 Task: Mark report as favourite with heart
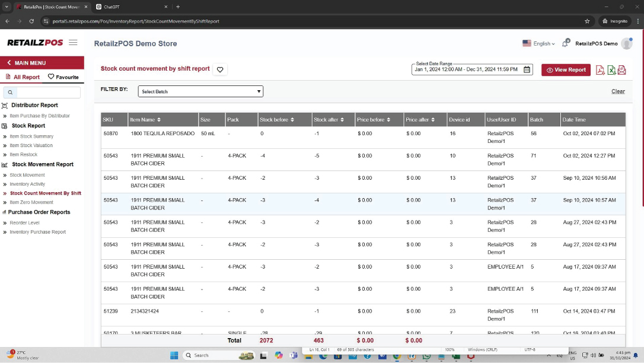point(220,70)
